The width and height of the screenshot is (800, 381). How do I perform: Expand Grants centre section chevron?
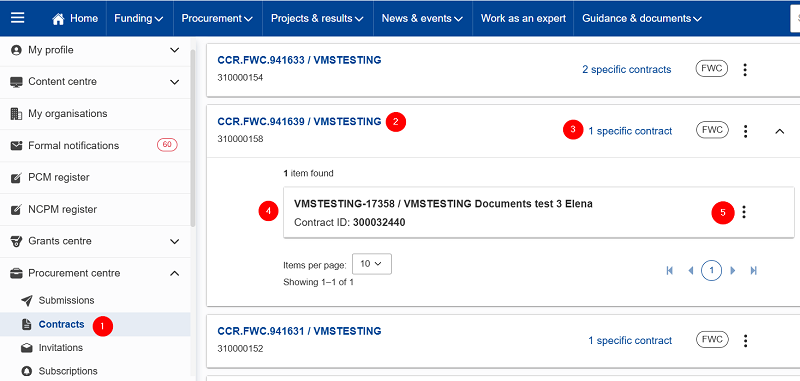click(174, 241)
